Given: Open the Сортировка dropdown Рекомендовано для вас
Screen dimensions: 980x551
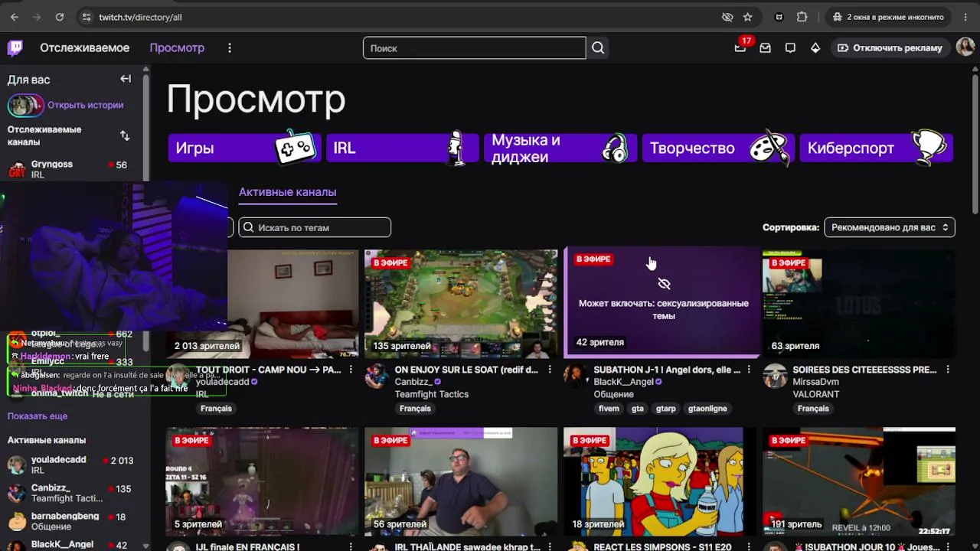Looking at the screenshot, I should tap(890, 227).
